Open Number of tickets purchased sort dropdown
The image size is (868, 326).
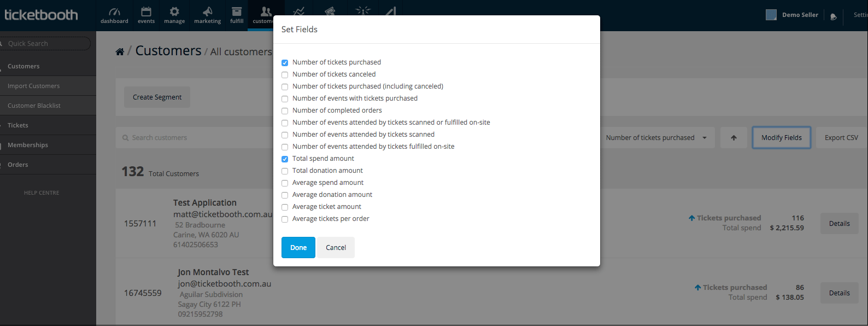tap(656, 138)
